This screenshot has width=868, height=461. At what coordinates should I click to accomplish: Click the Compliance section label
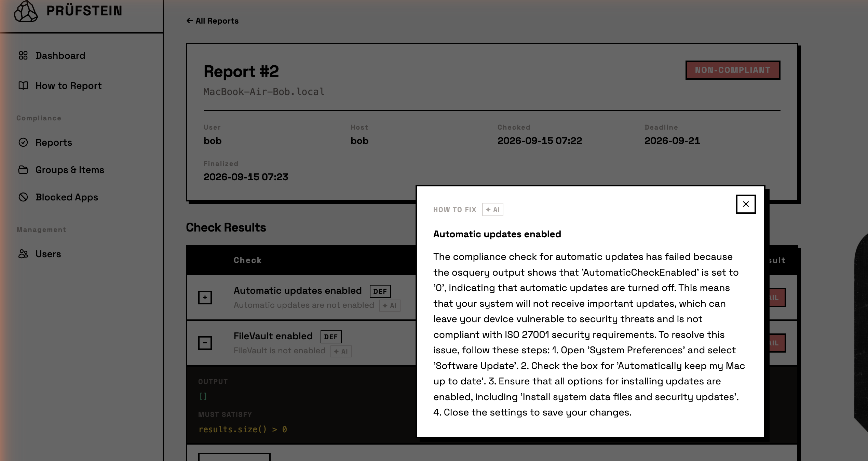click(39, 118)
